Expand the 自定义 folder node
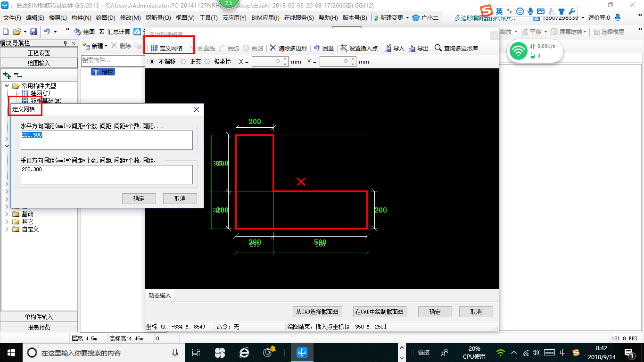 (x=7, y=229)
